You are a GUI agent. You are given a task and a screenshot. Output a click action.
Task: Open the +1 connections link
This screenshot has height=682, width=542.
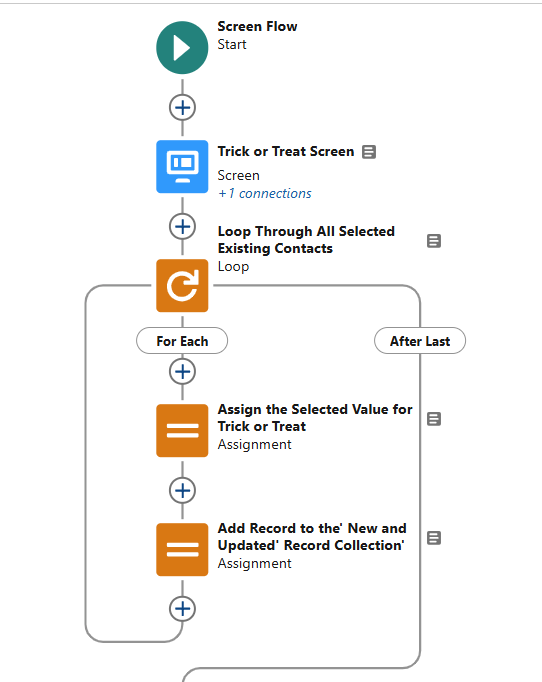264,194
